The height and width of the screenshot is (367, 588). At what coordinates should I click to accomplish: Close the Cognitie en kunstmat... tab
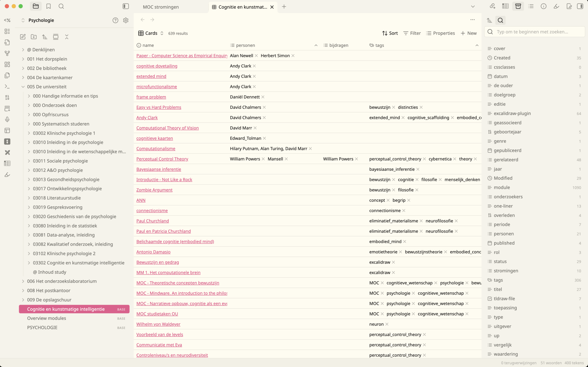pyautogui.click(x=272, y=7)
